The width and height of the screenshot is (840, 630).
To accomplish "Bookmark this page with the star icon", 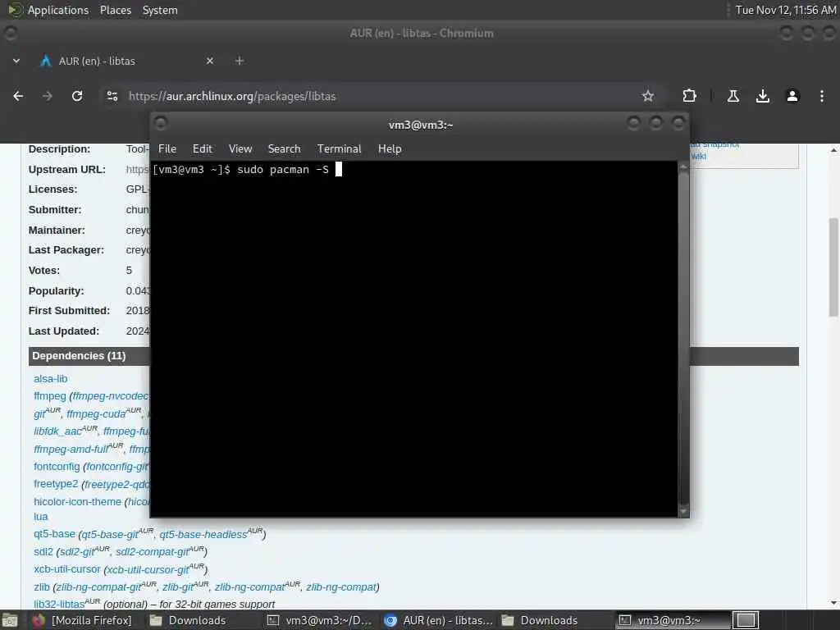I will (x=648, y=96).
